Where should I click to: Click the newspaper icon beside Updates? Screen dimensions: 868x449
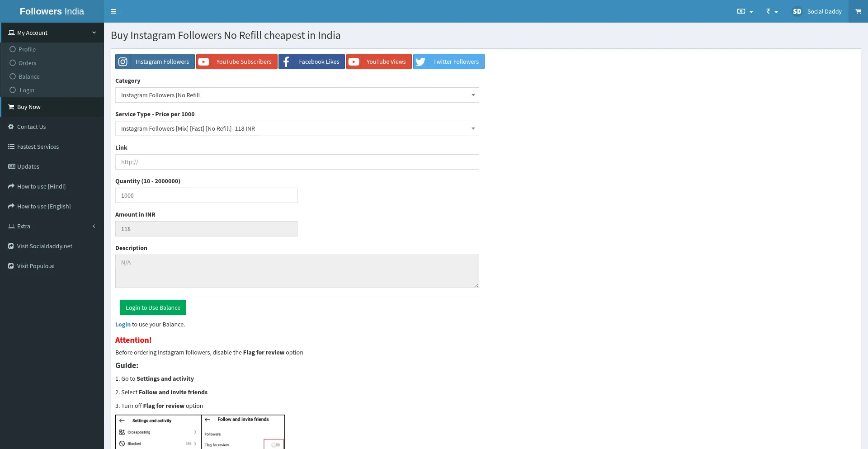point(11,166)
